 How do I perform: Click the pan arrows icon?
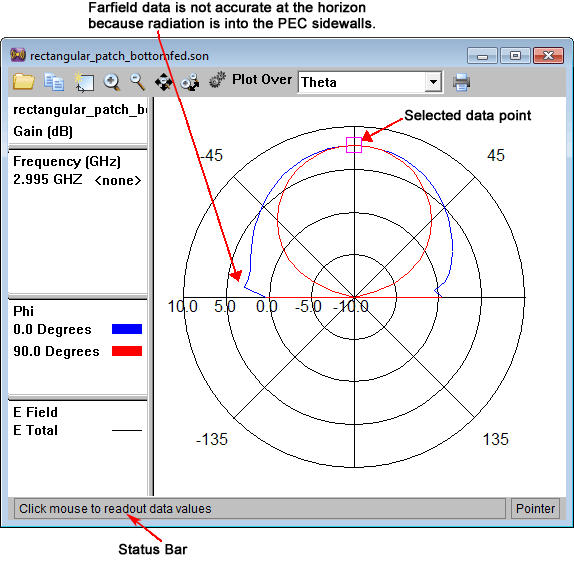pyautogui.click(x=164, y=82)
